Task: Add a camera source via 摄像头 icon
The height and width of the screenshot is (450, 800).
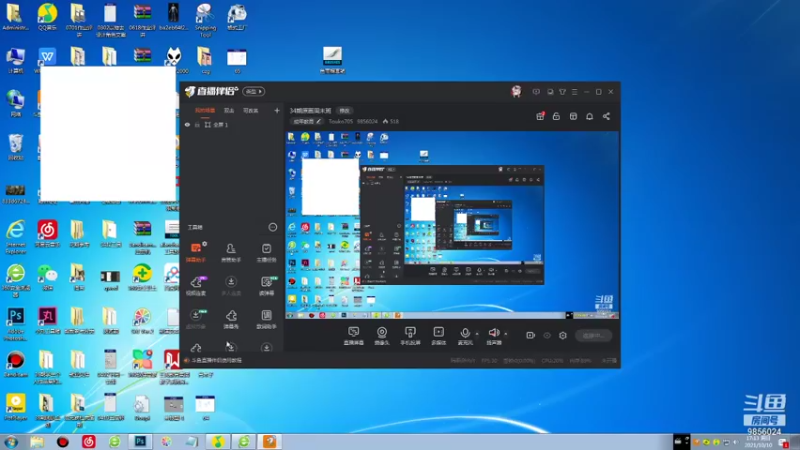Action: (382, 336)
